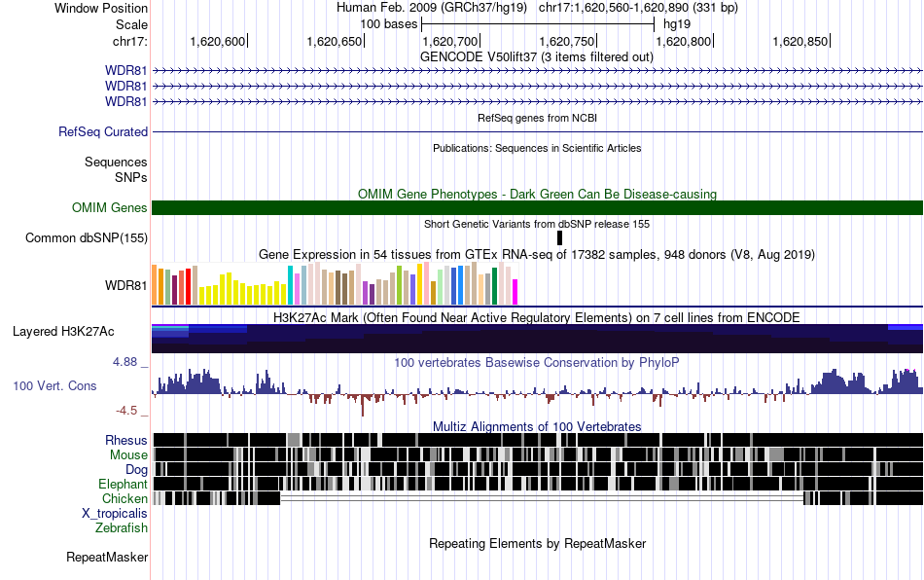The width and height of the screenshot is (924, 580).
Task: Click the Chicken alignment species label
Action: (x=124, y=498)
